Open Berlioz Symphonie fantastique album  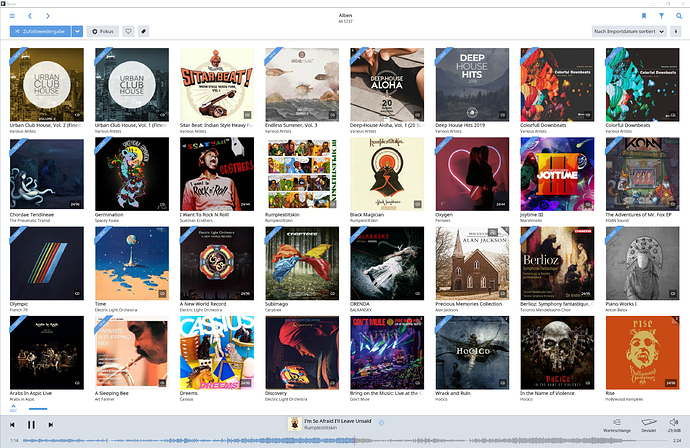(x=558, y=264)
